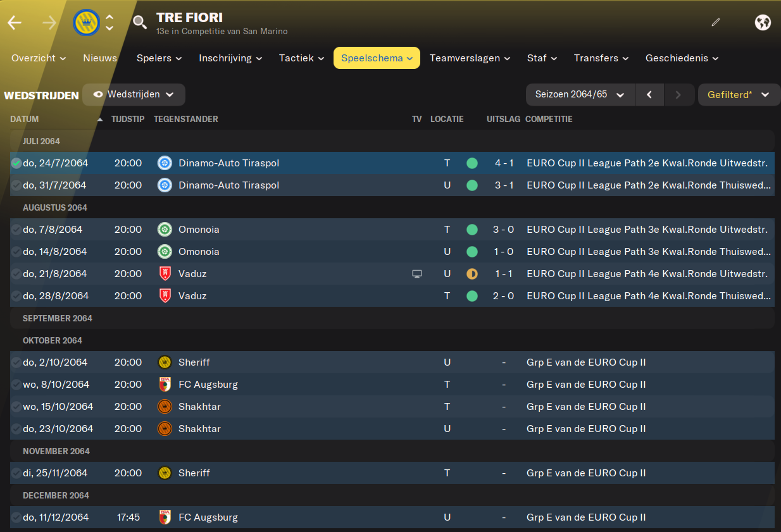781x532 pixels.
Task: Open the Transfers menu
Action: point(601,58)
